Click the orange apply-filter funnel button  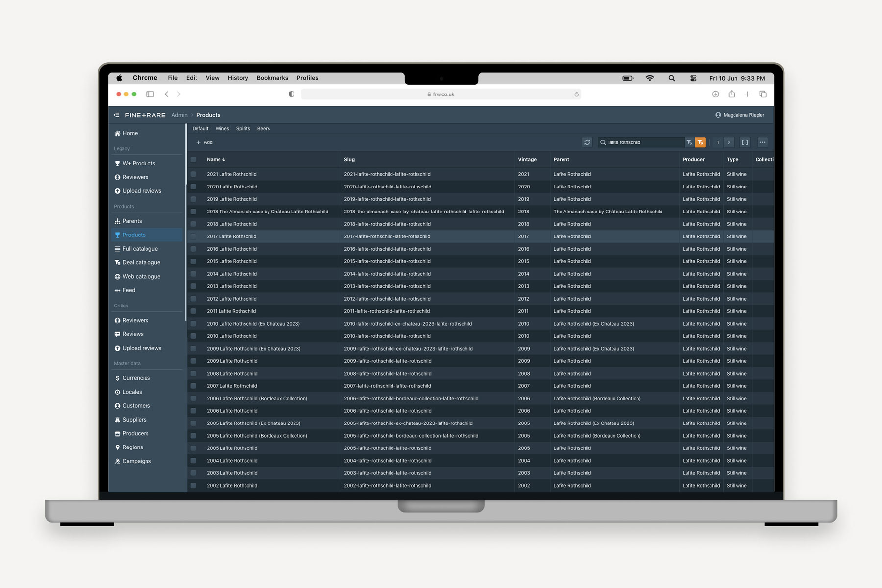pos(700,142)
